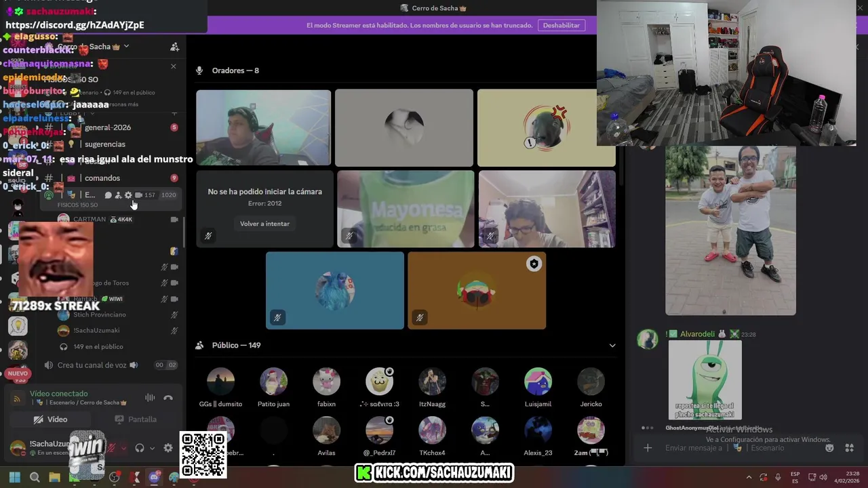Open the lightbulb server icon in sidebar
This screenshot has height=488, width=868.
(18, 326)
